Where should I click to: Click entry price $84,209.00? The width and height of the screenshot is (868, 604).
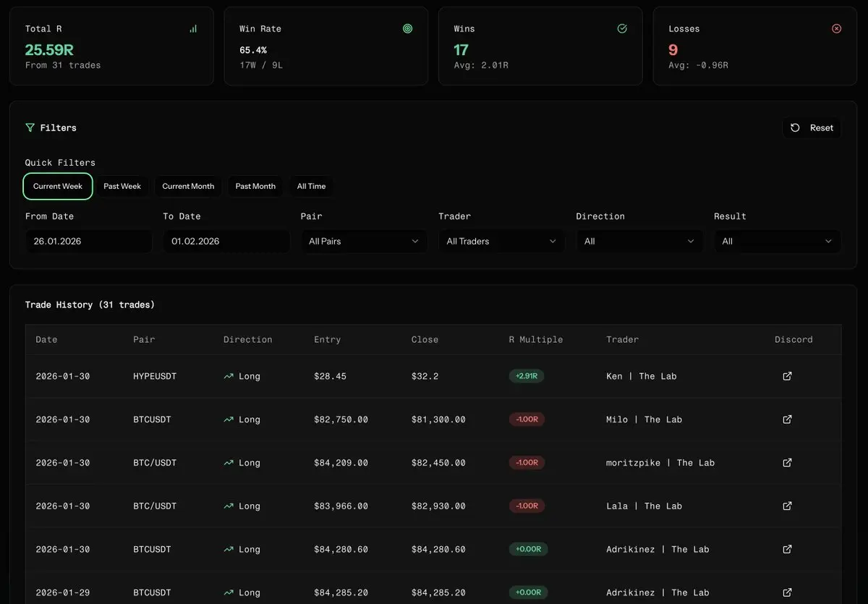click(341, 463)
